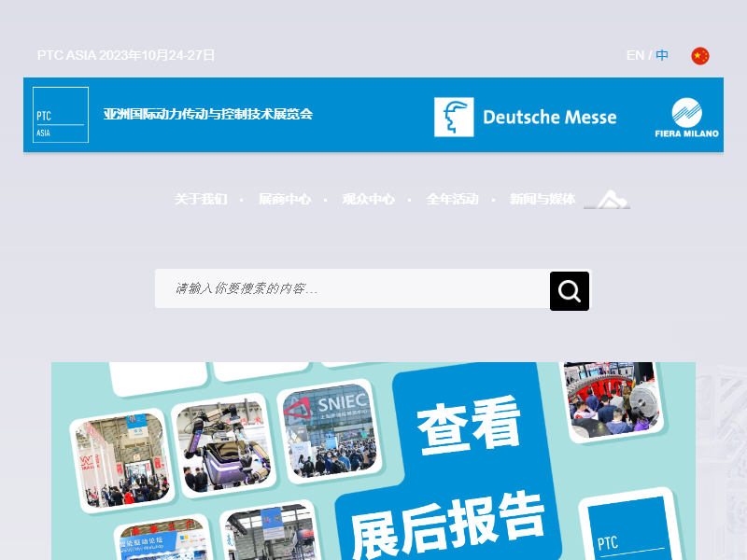Image resolution: width=747 pixels, height=560 pixels.
Task: Click PTC ASIA 2023年10月24-27日 date text
Action: (x=126, y=55)
